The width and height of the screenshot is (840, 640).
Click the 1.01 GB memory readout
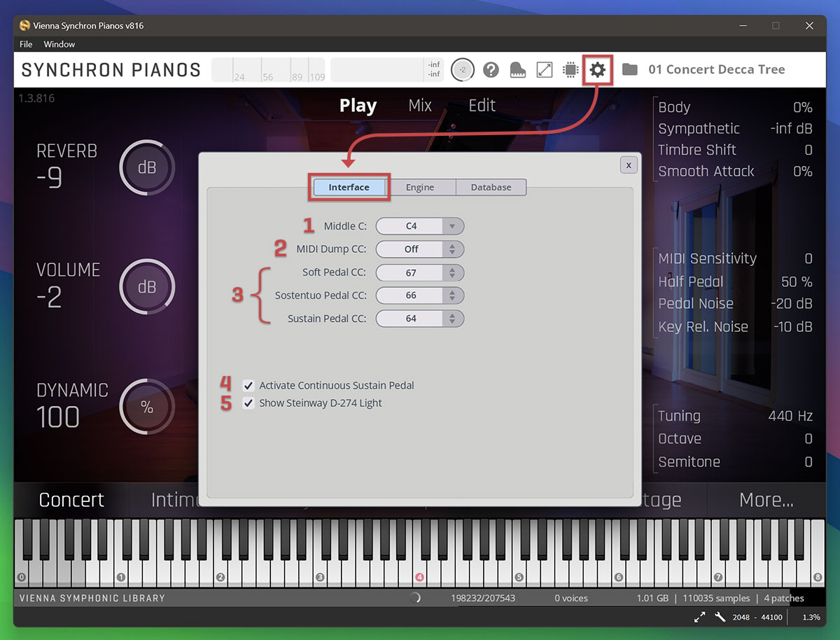click(x=652, y=598)
